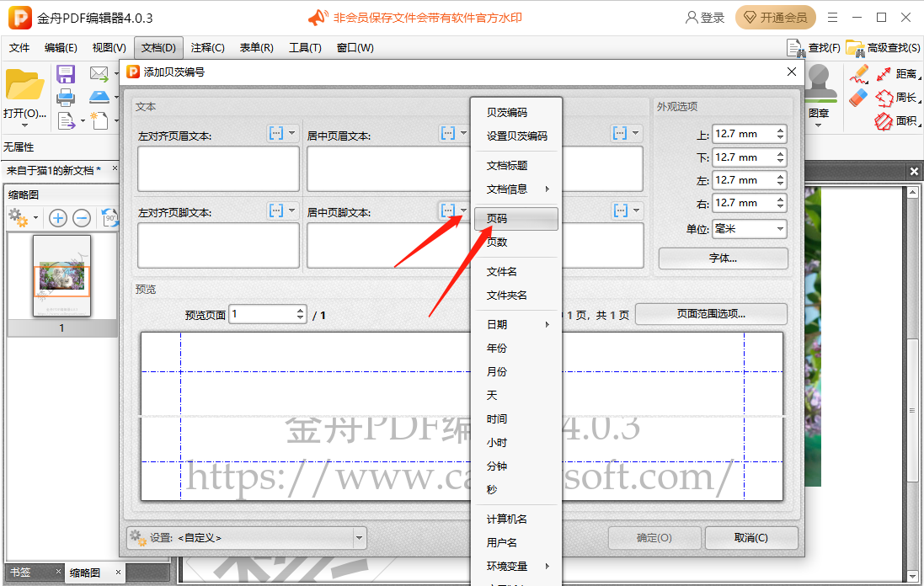Click the purple Save disk icon

[x=66, y=74]
